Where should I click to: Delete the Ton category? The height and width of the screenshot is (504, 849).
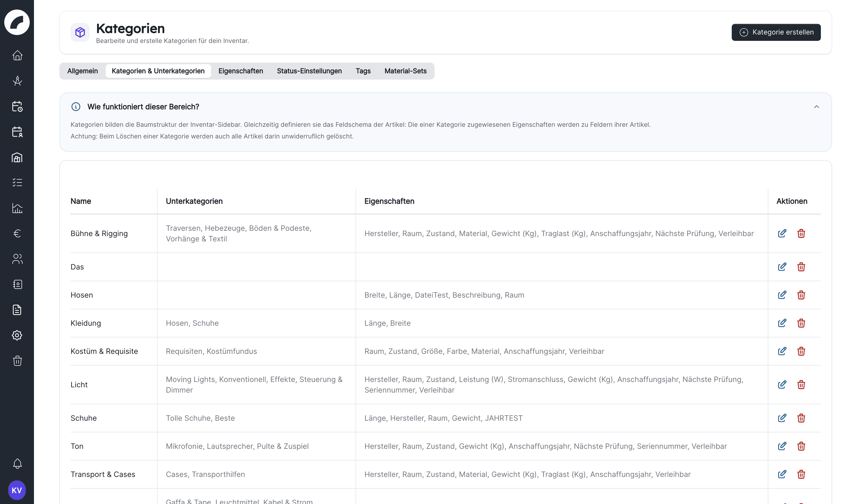(x=801, y=446)
